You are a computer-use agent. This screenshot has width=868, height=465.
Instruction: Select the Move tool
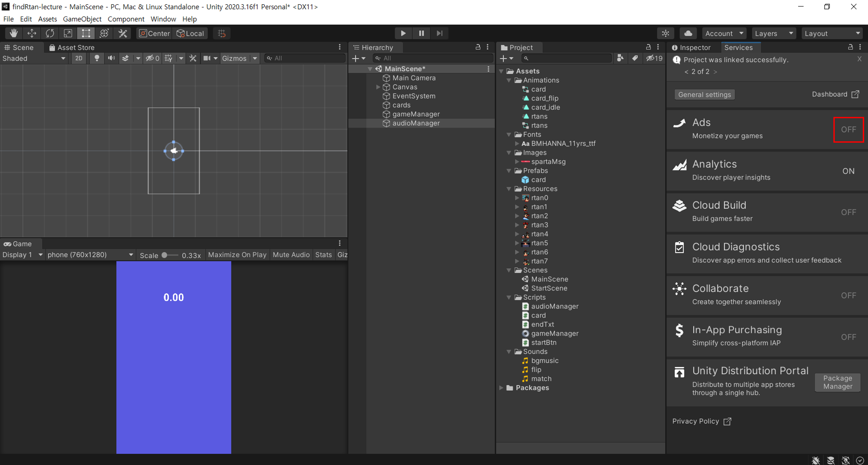(32, 33)
